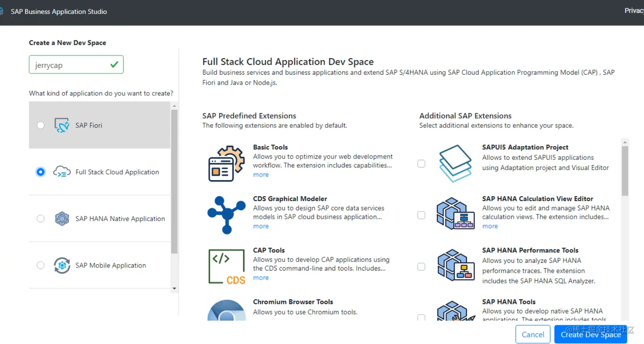Click the SAP HANA Native Application cube icon

point(62,219)
